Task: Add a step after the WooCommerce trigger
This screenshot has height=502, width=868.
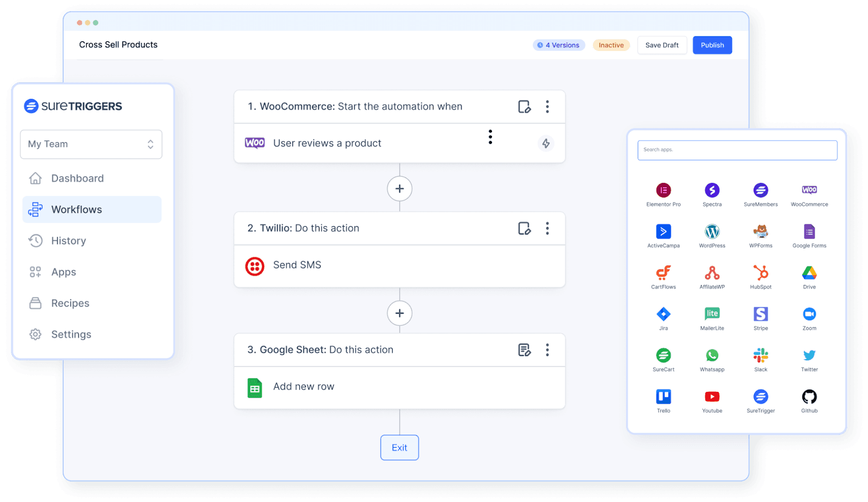Action: (399, 189)
